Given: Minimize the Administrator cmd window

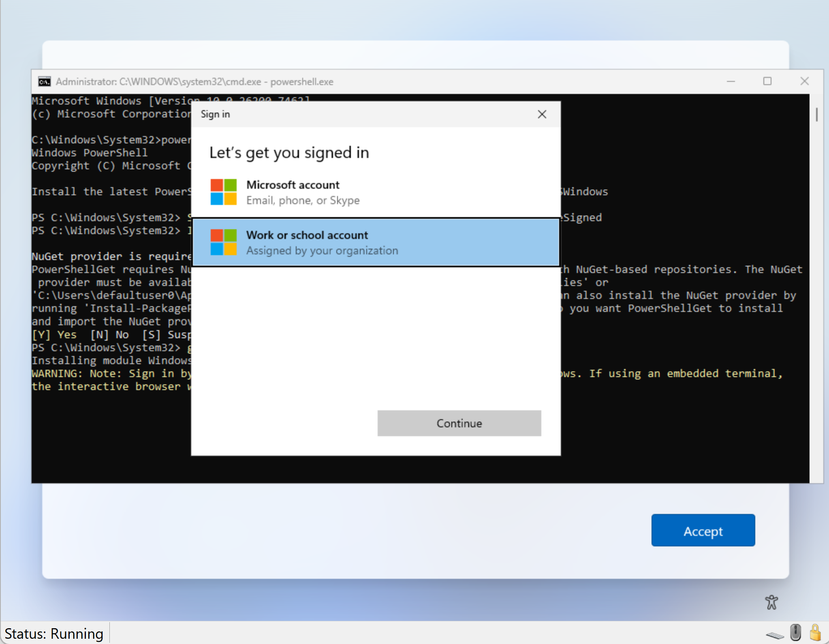Looking at the screenshot, I should [731, 81].
